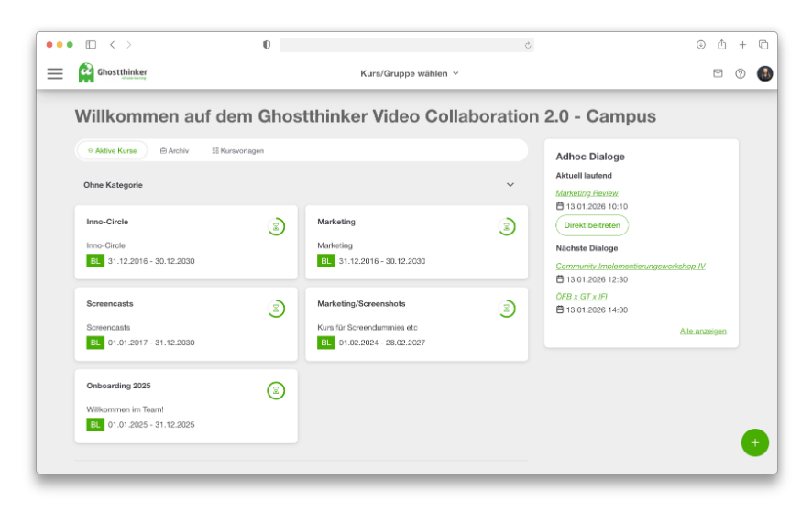Go back with the browser back arrow
812x512 pixels.
(113, 45)
